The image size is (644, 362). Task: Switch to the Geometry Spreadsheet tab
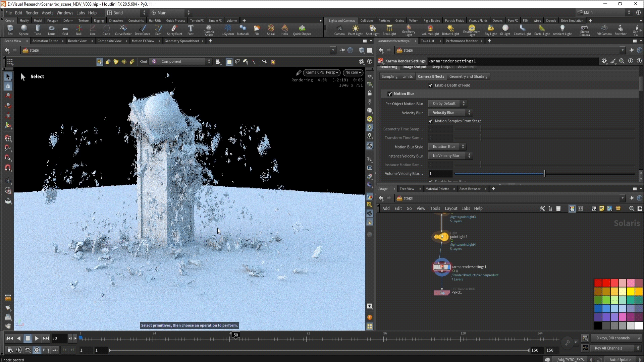181,41
